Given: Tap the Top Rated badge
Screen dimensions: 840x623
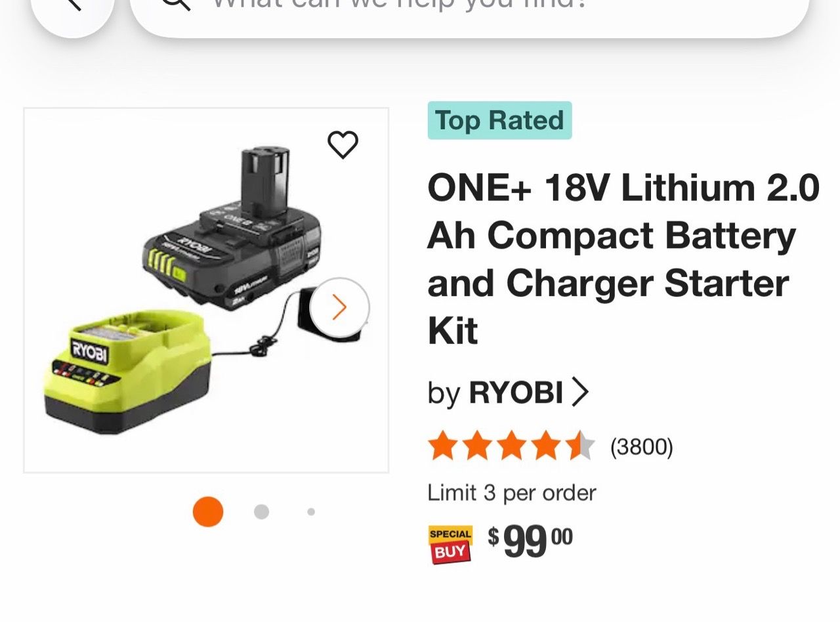Looking at the screenshot, I should [x=500, y=120].
